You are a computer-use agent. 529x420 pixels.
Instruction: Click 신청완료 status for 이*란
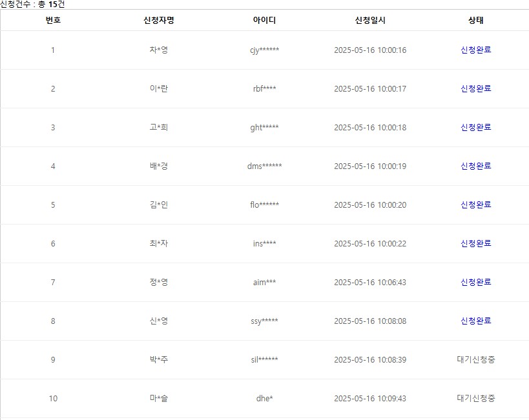click(x=475, y=88)
